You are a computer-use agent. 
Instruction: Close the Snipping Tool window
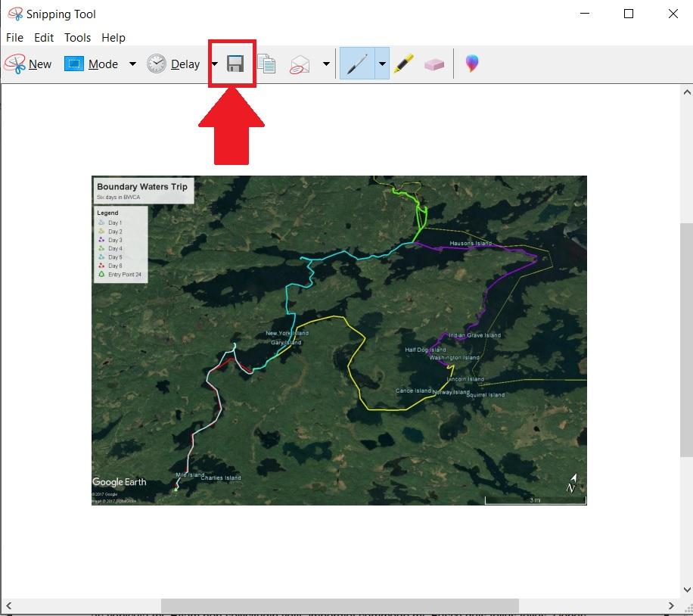pyautogui.click(x=673, y=14)
